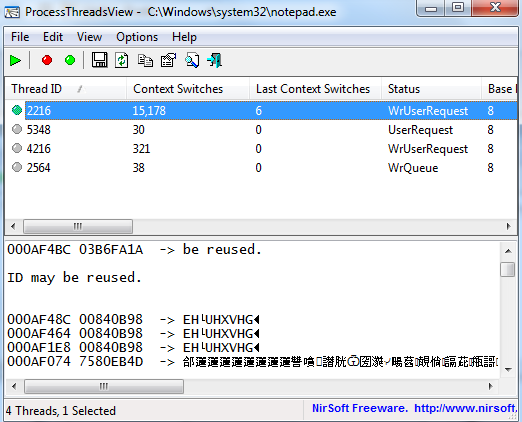
Task: Click the Copy selected items icon
Action: tap(145, 61)
